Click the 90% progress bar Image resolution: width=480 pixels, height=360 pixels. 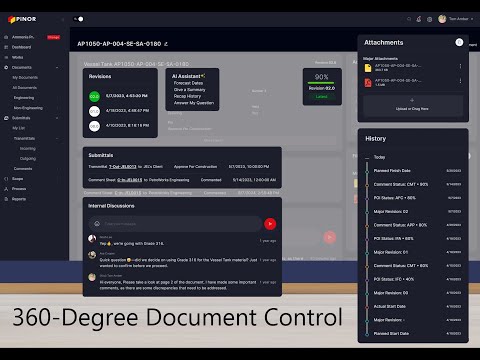[x=322, y=83]
